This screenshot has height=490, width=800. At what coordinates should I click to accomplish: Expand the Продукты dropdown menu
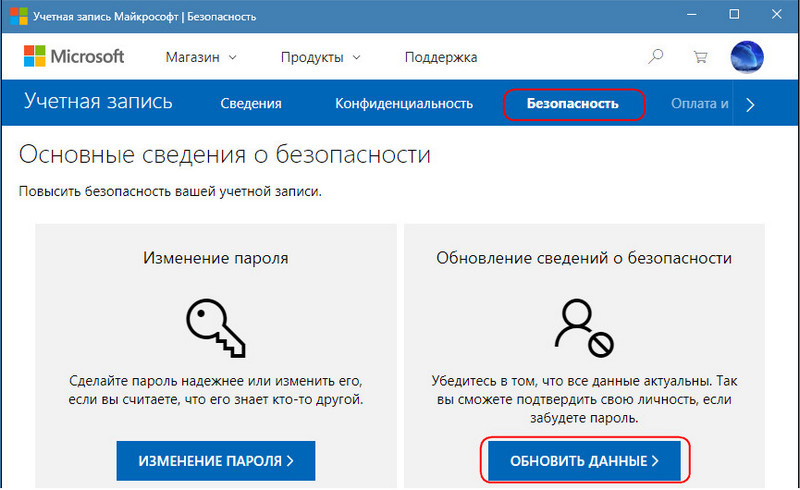pos(320,57)
